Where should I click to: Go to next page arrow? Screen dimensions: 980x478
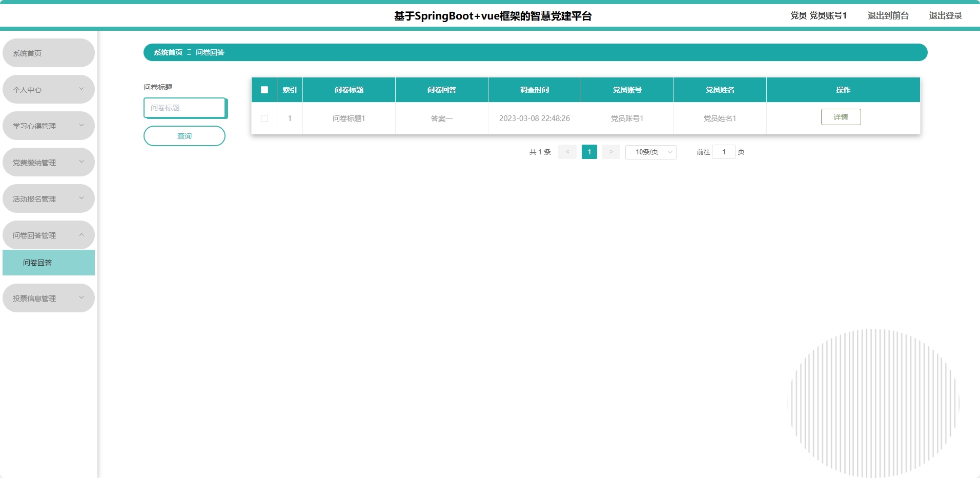tap(611, 152)
